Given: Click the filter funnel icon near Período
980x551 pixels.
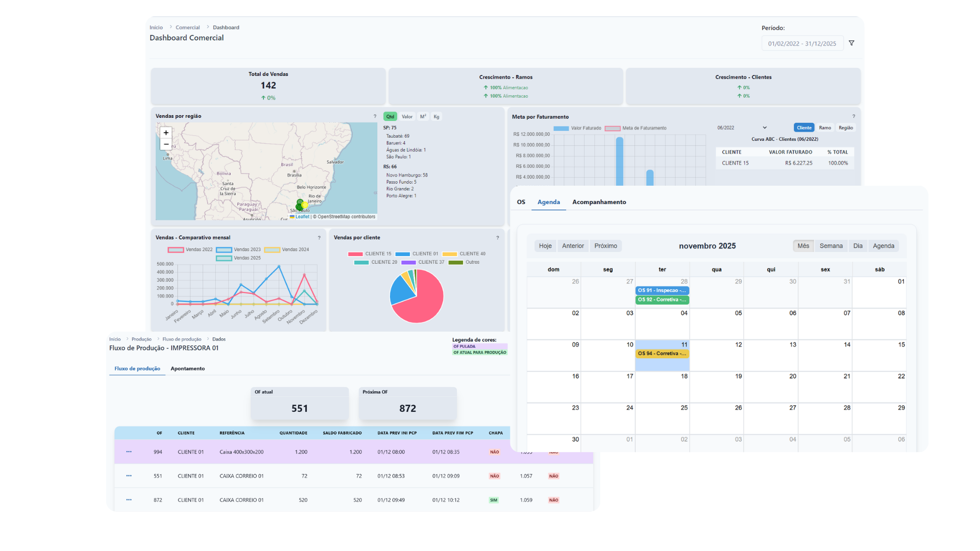Looking at the screenshot, I should tap(851, 43).
